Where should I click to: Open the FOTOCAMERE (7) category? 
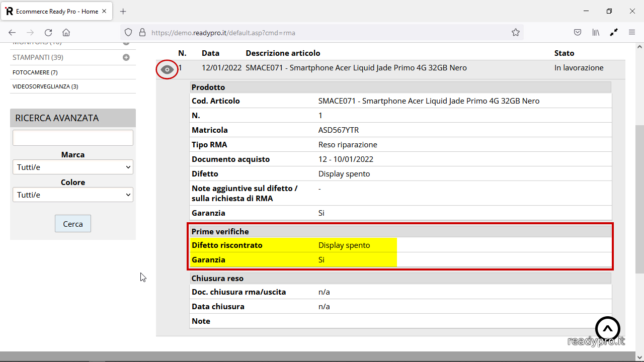[x=35, y=72]
